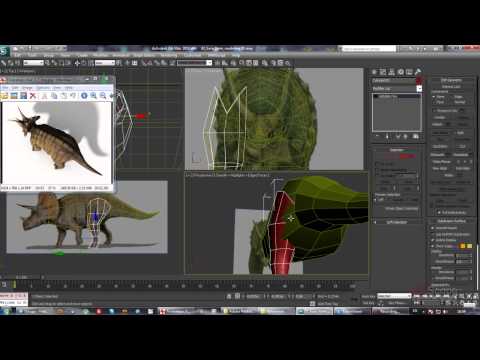Click the Grid Align button
Screen dimensions: 480x360
pyautogui.click(x=463, y=169)
